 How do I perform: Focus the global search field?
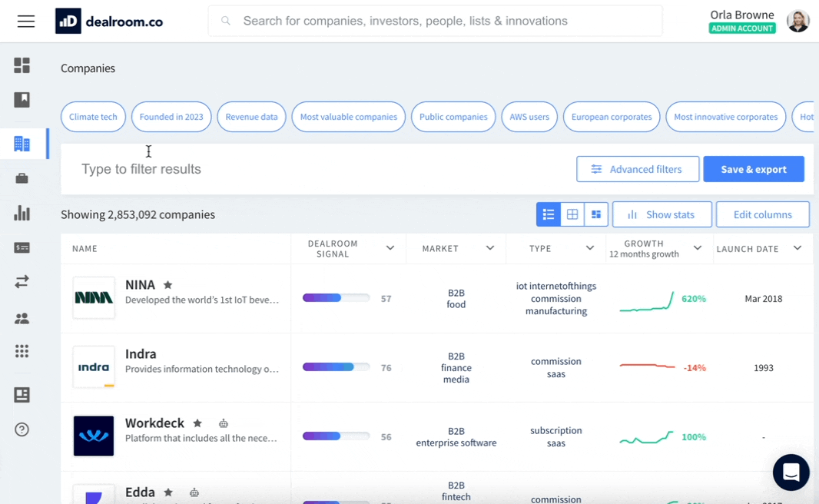tap(435, 21)
